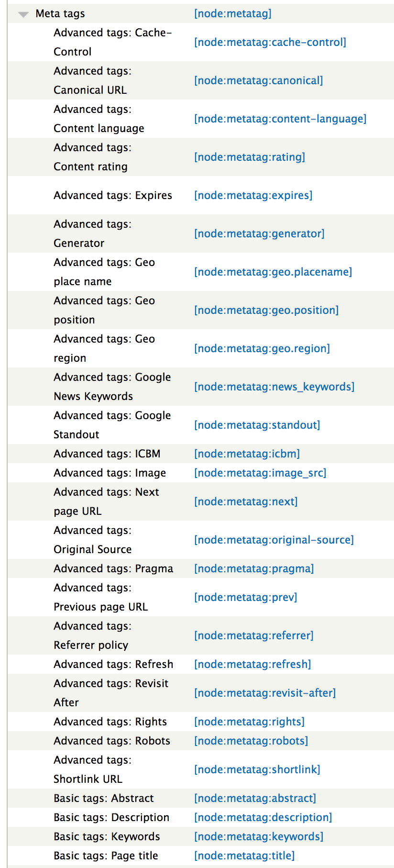Insert the [node:metatag:keywords] token
The image size is (394, 868).
259,836
